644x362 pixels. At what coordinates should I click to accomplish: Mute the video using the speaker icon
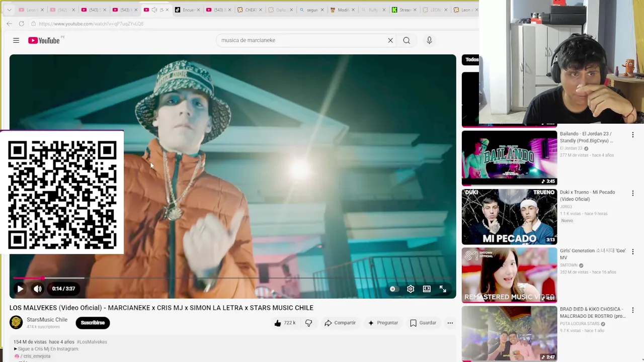[x=38, y=289]
